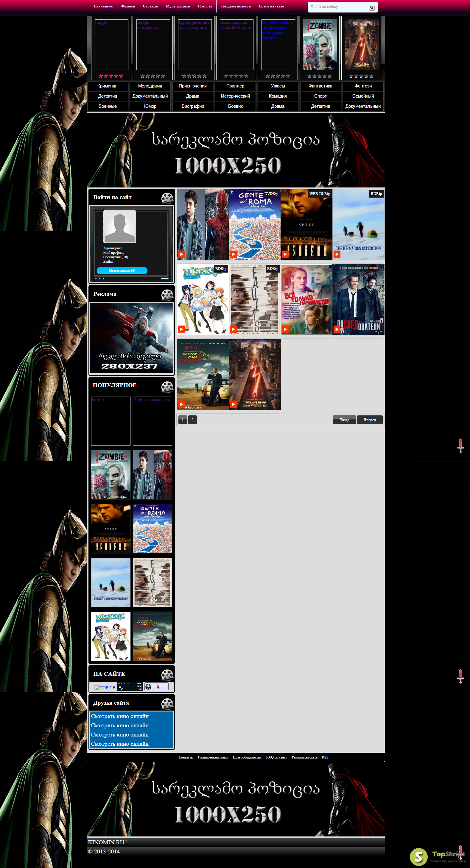The height and width of the screenshot is (868, 470).
Task: Click play icon on Gente di Roma
Action: (233, 254)
